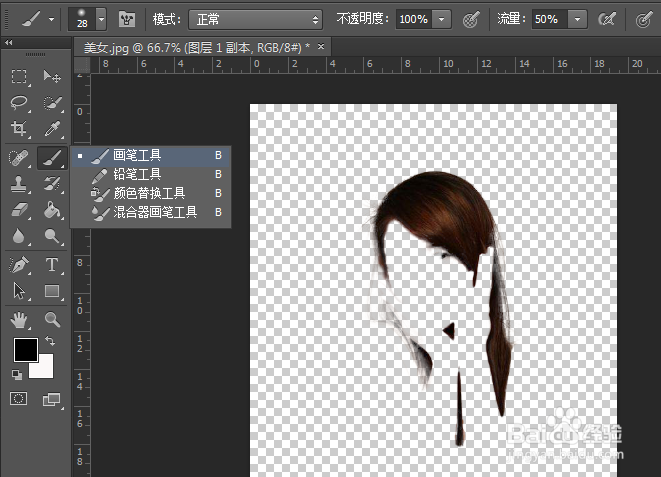Swap foreground and background colors

[50, 342]
